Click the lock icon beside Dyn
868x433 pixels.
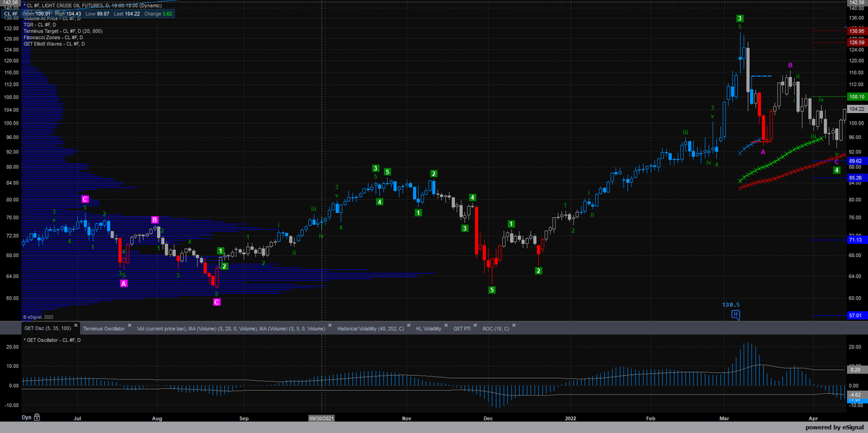[36, 418]
